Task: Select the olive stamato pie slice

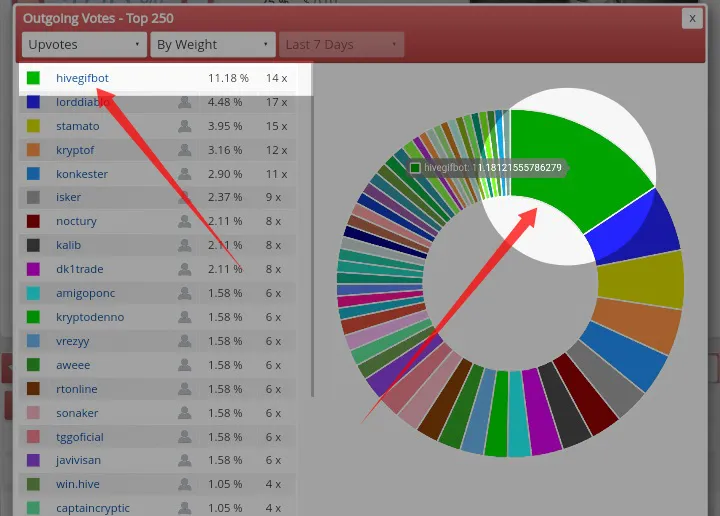Action: click(x=641, y=279)
